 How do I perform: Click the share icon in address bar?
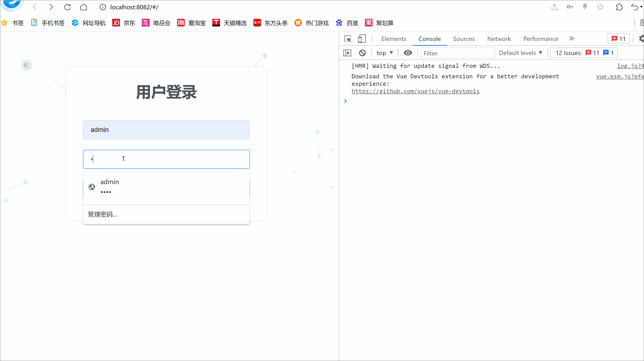(x=554, y=7)
